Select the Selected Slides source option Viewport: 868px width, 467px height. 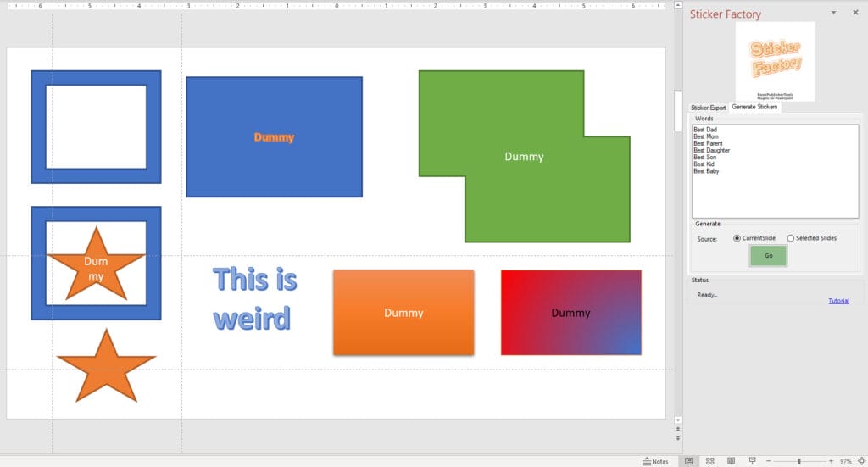click(x=791, y=238)
